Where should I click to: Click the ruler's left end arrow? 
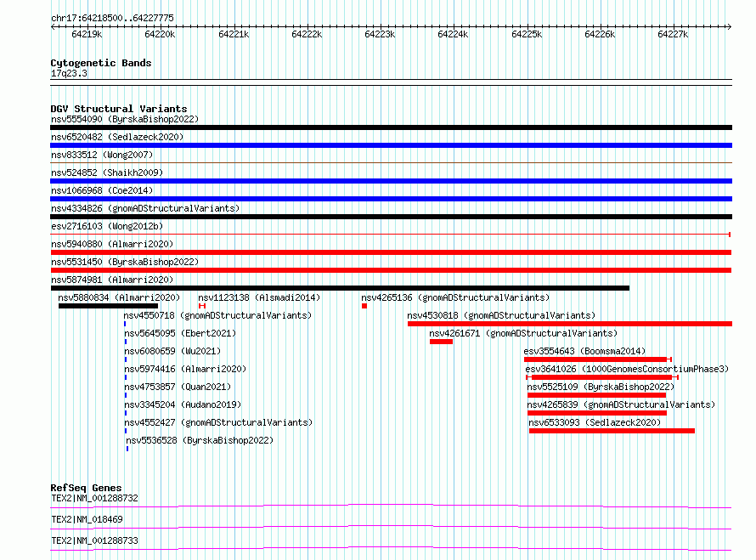pyautogui.click(x=53, y=27)
